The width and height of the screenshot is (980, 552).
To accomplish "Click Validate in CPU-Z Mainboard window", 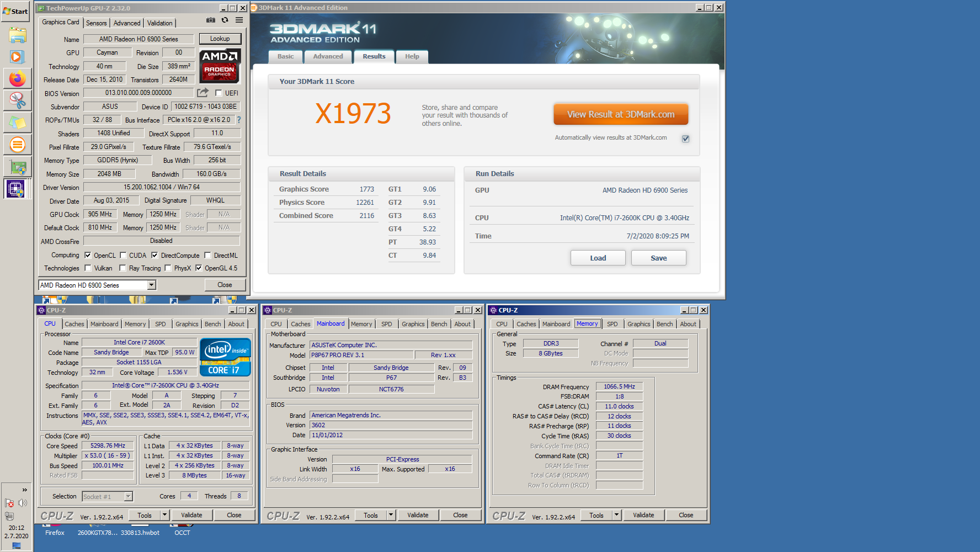I will tap(418, 515).
